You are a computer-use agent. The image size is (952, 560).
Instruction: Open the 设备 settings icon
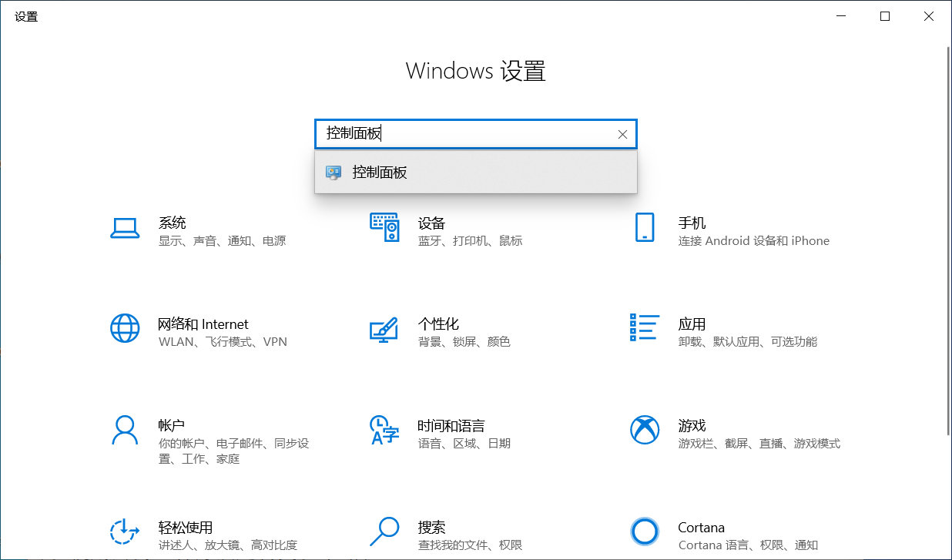click(x=385, y=229)
